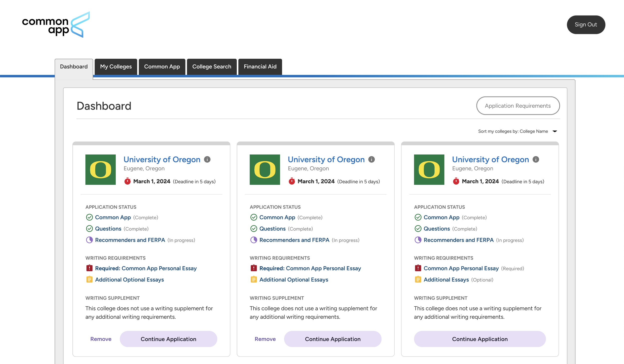Viewport: 624px width, 364px height.
Task: Open the Common App Personal Essay (Required) link
Action: (461, 268)
